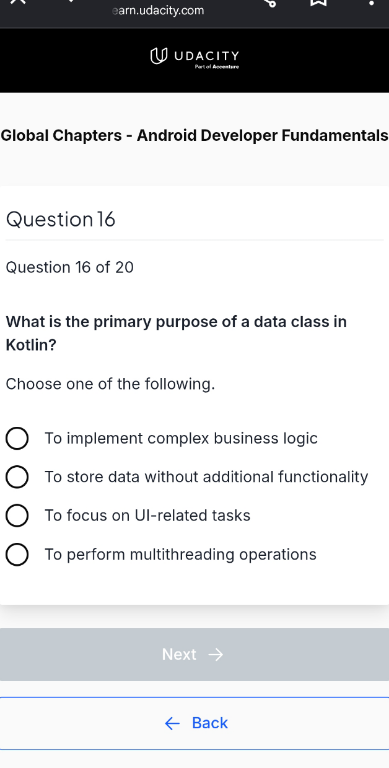Open the three-dot browser overflow menu
Viewport: 389px width, 768px height.
click(x=371, y=2)
